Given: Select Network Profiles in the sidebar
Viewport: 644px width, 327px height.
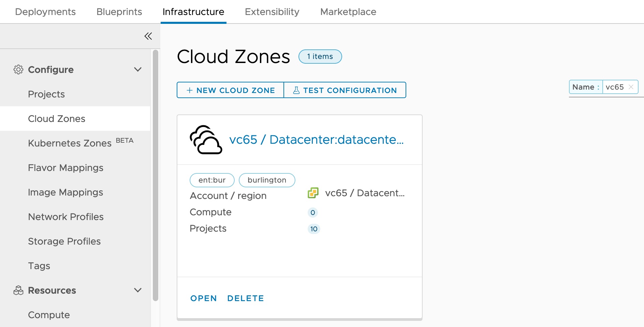Looking at the screenshot, I should [65, 217].
